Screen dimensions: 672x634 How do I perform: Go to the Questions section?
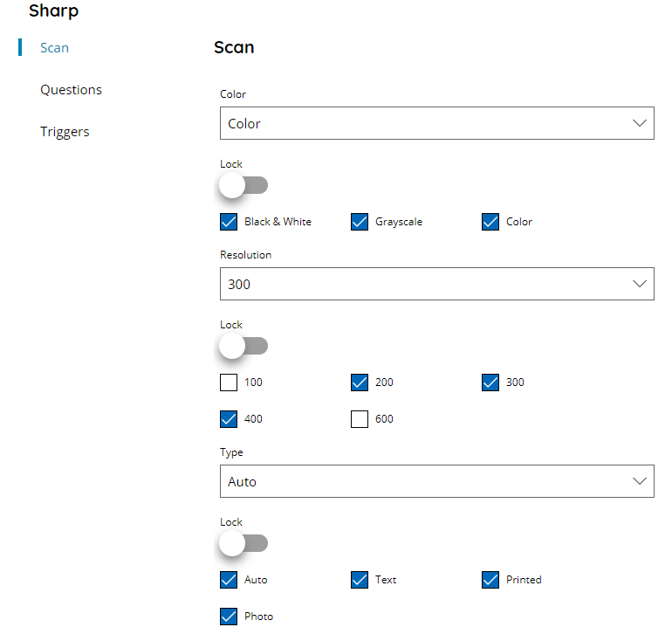click(72, 90)
